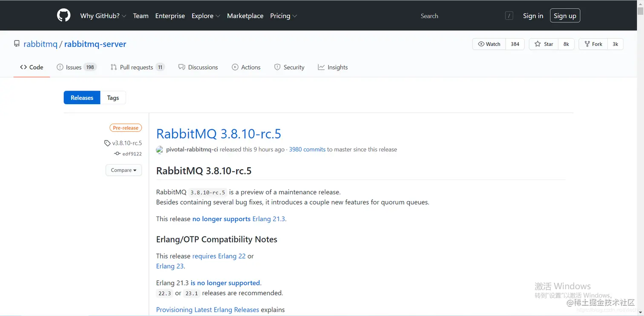Click the Issues tab circle icon

60,67
